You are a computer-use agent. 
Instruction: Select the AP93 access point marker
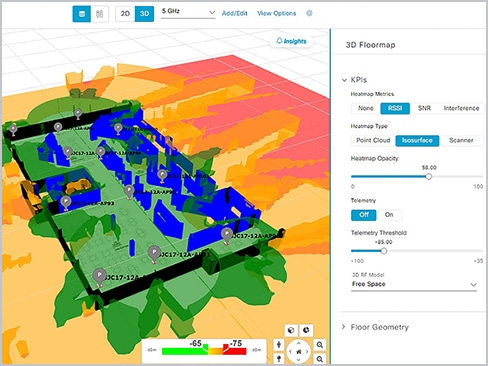tap(66, 203)
